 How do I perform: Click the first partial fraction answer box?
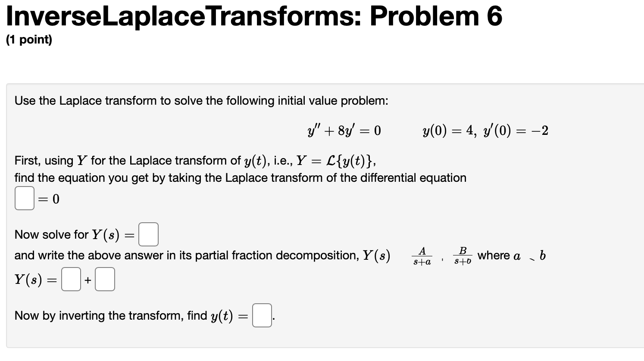tap(71, 279)
